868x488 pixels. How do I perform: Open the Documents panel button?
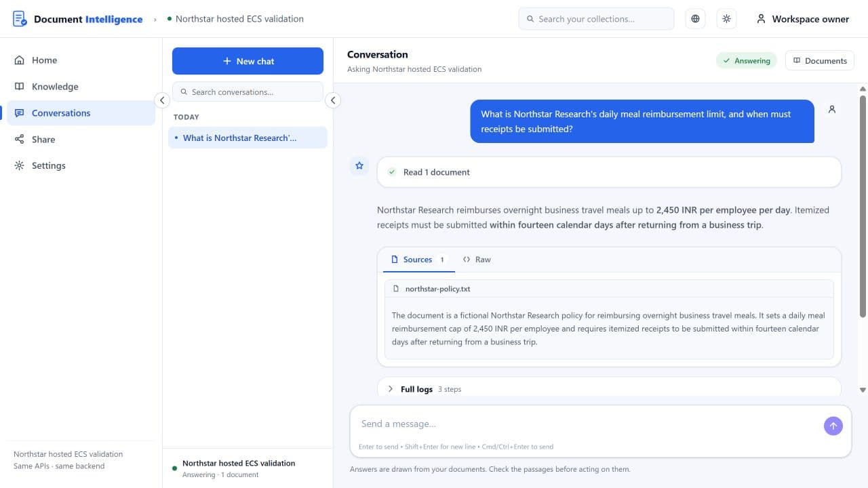click(820, 60)
